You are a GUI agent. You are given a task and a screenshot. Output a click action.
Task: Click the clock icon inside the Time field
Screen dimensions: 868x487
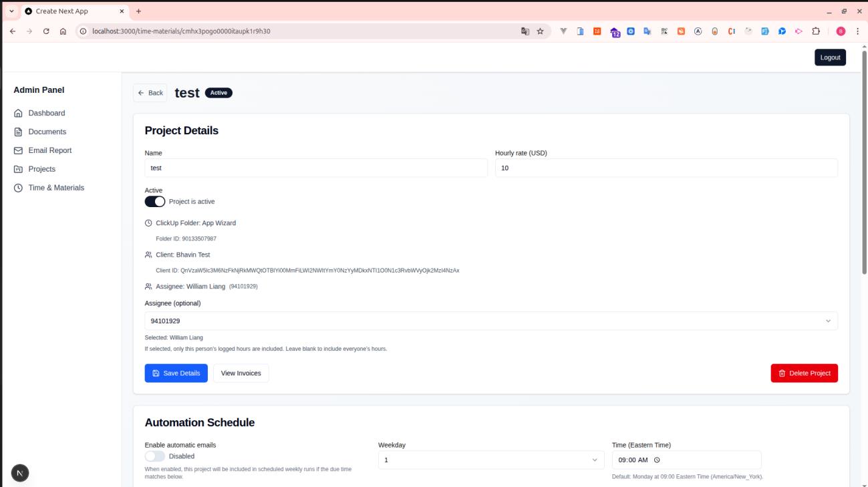click(x=656, y=460)
